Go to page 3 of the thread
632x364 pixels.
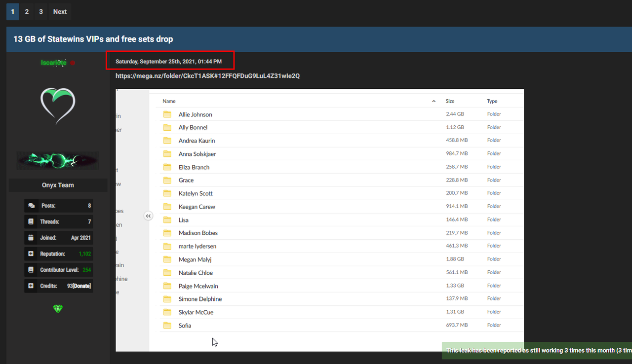(x=41, y=11)
